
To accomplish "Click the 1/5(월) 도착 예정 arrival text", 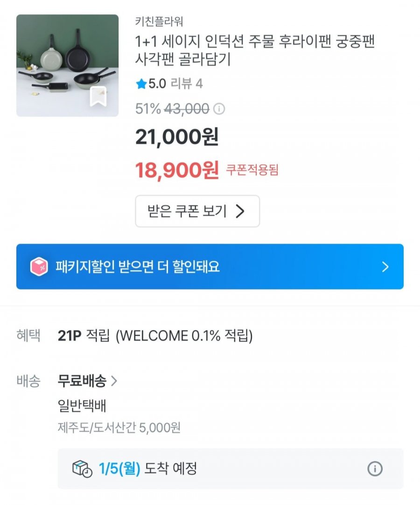I will tap(147, 469).
